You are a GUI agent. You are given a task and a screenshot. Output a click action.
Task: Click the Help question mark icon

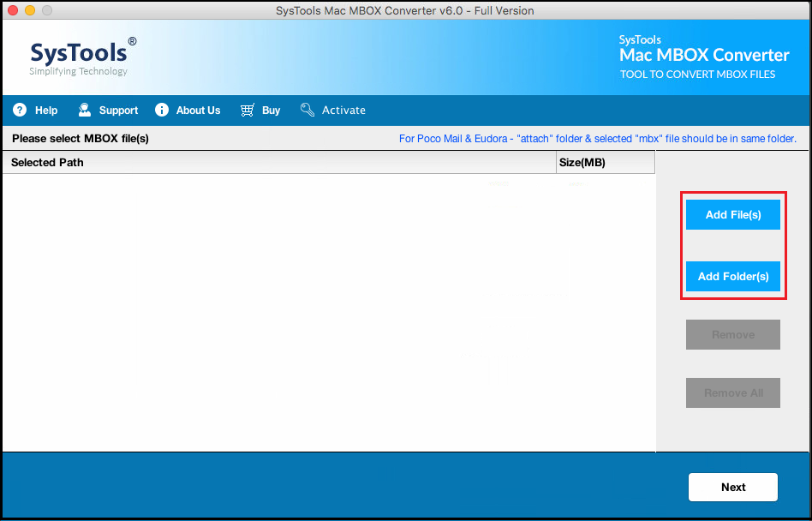point(20,110)
